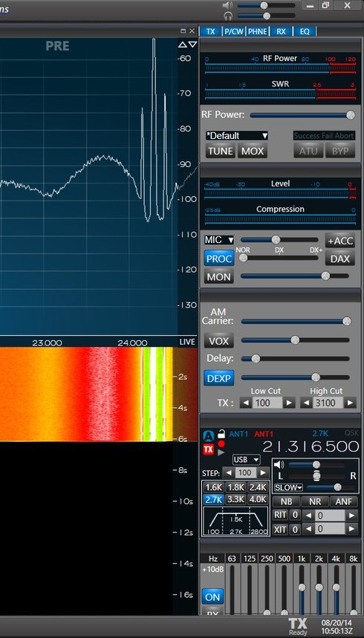Click the gray playback triangle icon

coord(221,452)
